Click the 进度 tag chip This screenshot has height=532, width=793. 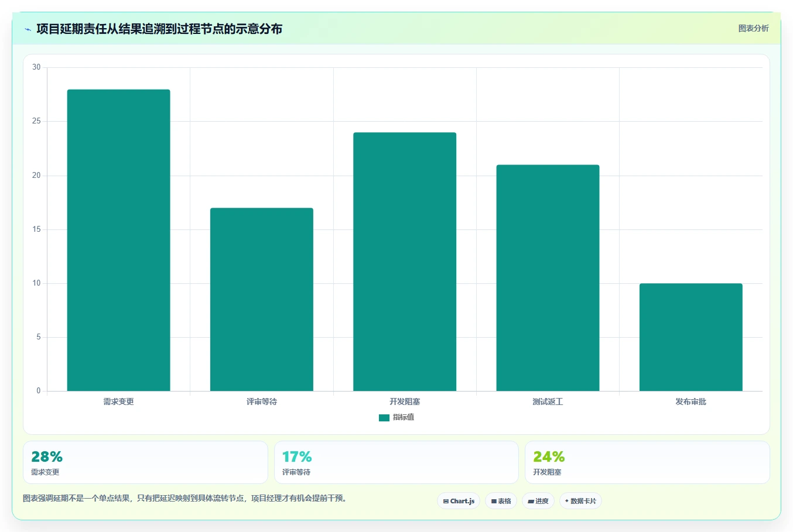click(538, 501)
